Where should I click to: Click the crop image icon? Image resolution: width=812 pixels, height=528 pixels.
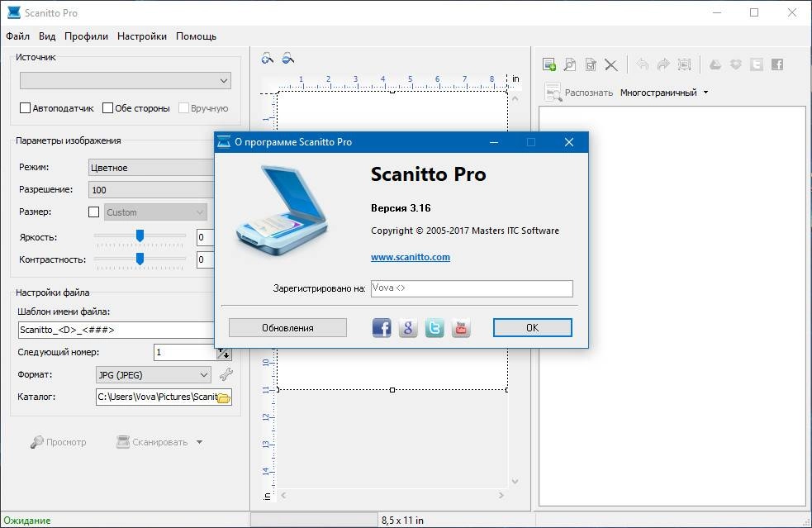(685, 64)
